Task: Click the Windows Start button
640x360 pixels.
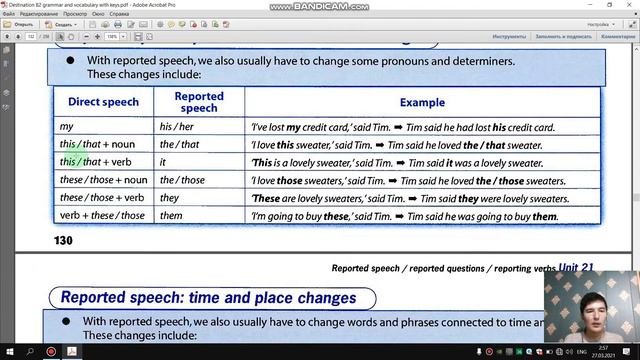Action: point(9,351)
